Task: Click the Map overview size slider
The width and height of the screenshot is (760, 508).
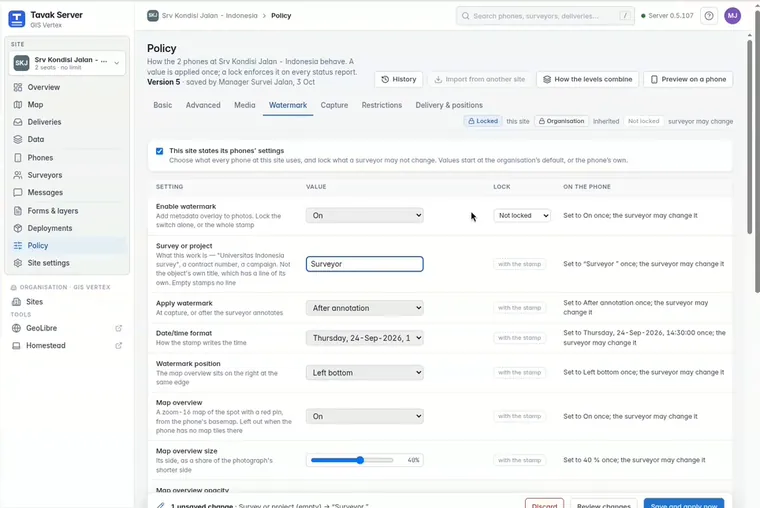Action: (352, 460)
